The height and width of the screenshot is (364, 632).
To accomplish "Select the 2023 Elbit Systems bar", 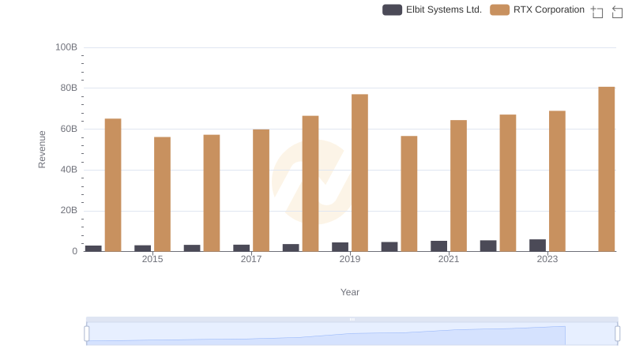I will click(x=538, y=246).
